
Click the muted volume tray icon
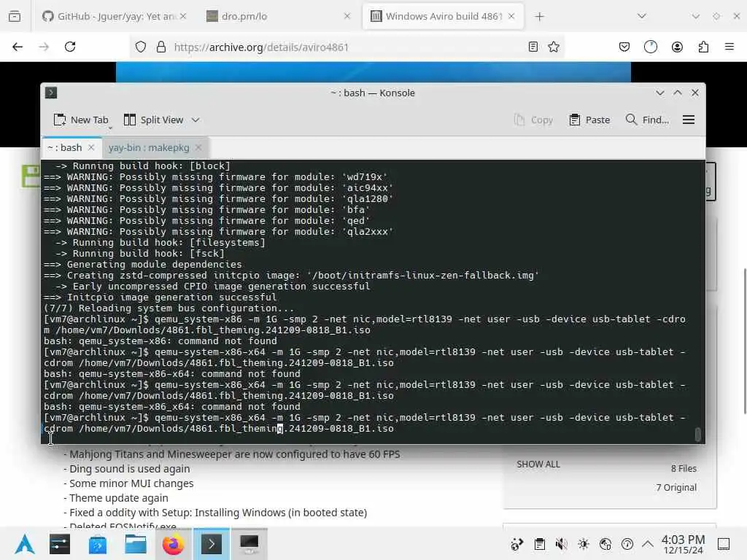pos(561,544)
